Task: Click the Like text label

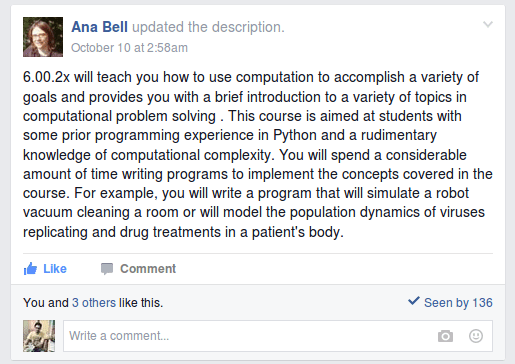Action: (55, 269)
